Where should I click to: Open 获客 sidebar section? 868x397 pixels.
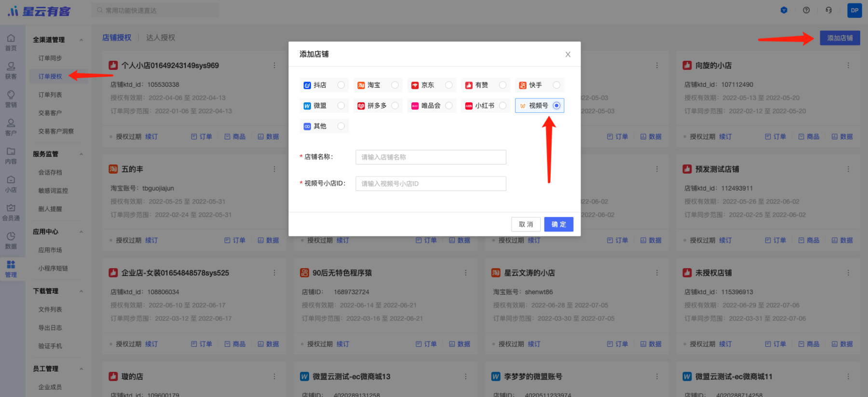11,71
